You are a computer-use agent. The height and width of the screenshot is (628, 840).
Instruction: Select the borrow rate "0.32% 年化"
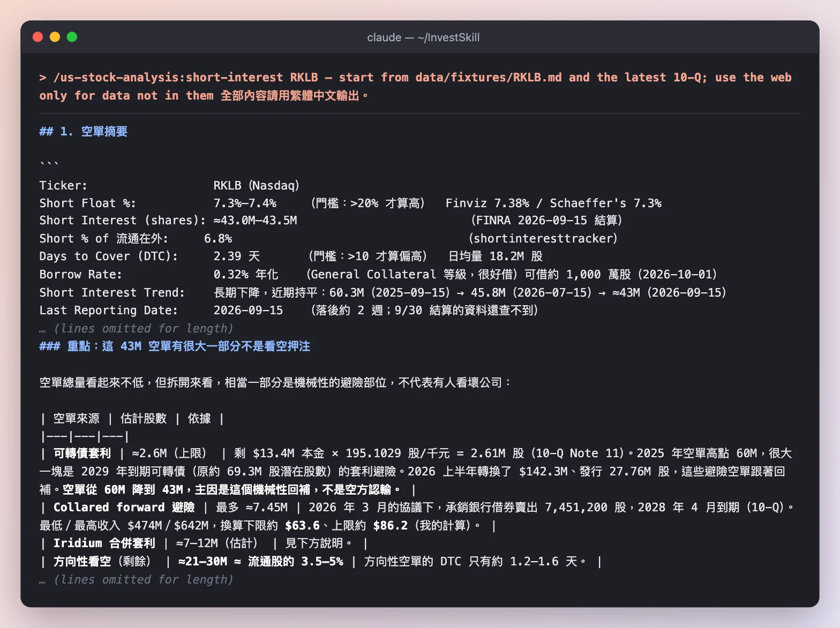pyautogui.click(x=246, y=275)
